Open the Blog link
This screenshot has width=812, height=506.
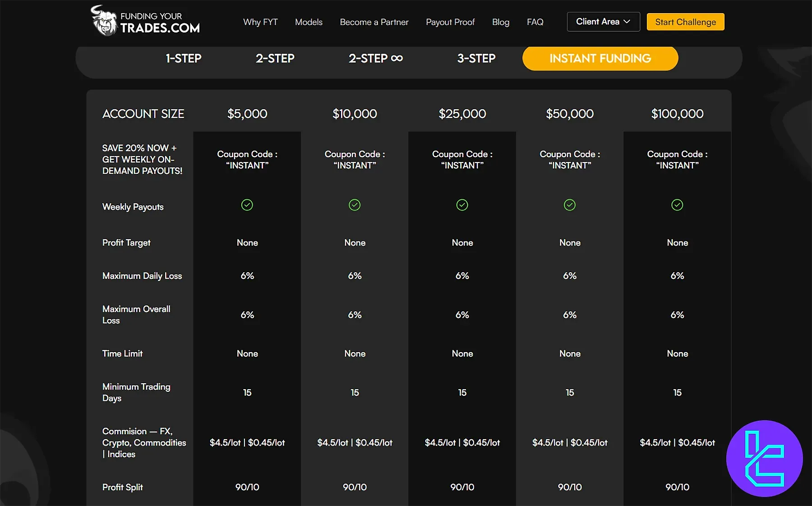click(501, 22)
